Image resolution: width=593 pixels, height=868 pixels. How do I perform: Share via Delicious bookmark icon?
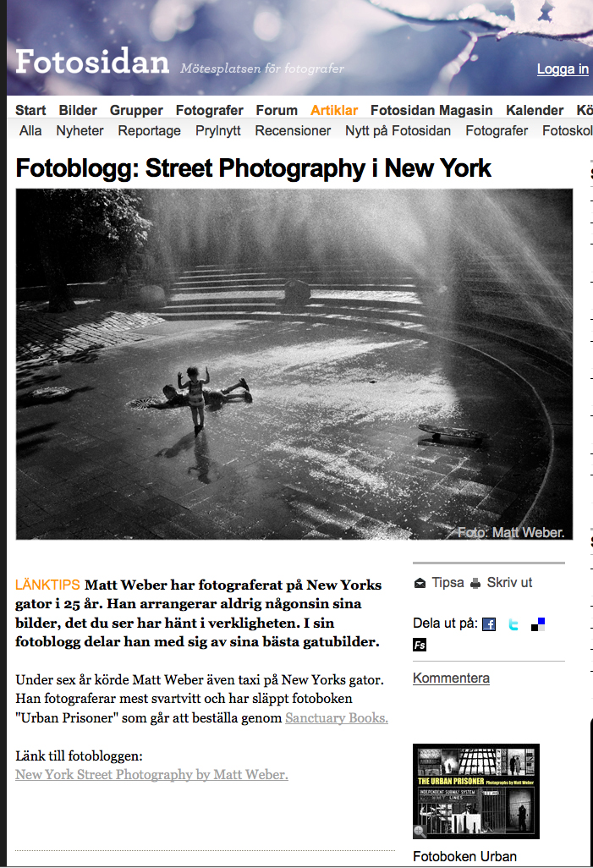click(x=538, y=624)
